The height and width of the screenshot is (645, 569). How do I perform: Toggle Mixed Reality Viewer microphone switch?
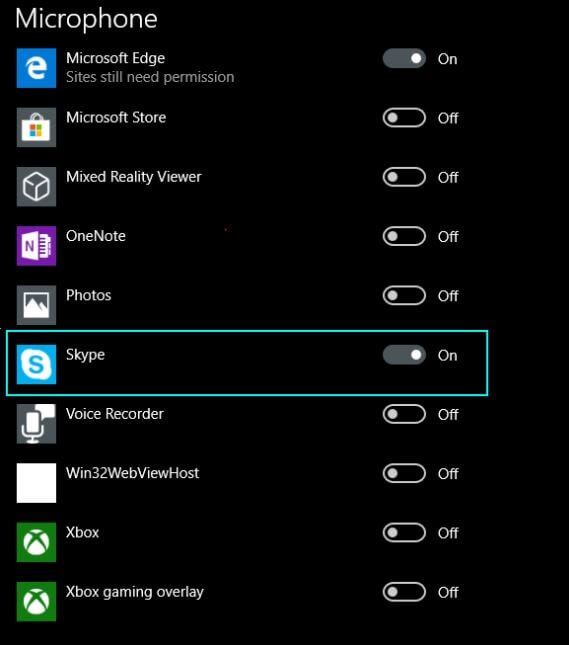click(404, 177)
